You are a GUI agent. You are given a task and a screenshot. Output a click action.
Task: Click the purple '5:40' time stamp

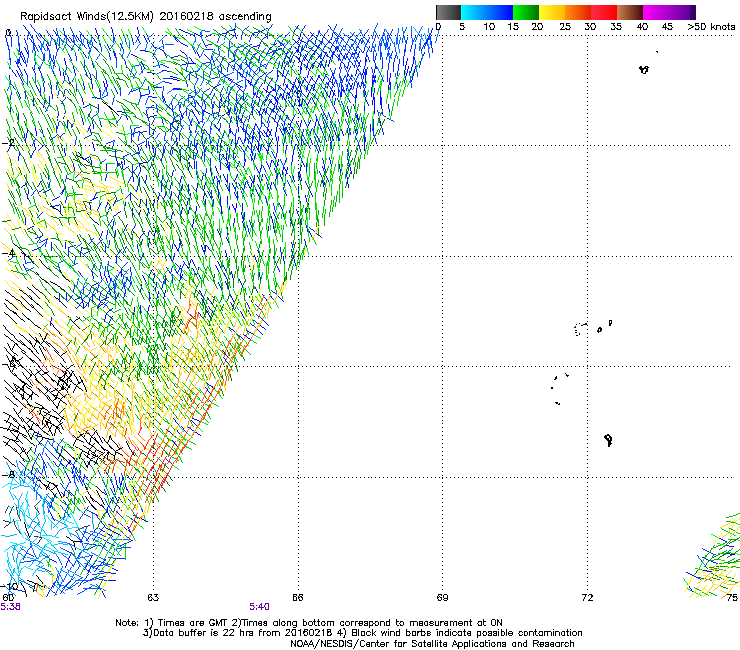click(260, 607)
